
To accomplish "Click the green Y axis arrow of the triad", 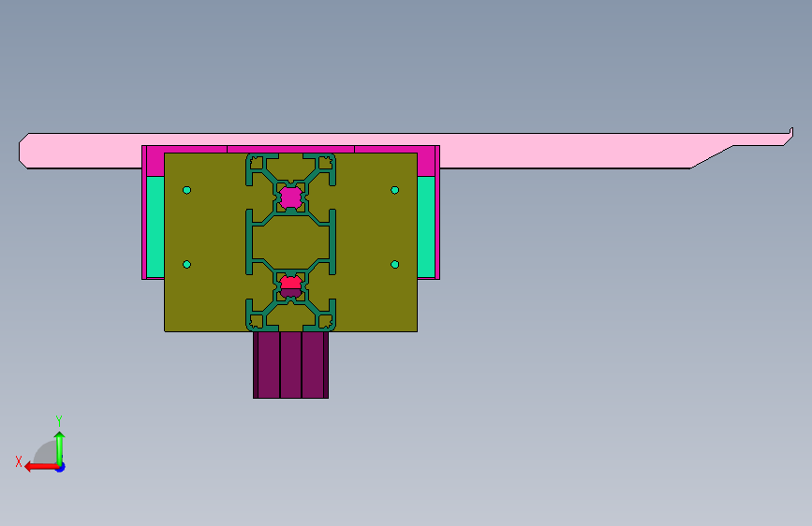I will 60,447.
